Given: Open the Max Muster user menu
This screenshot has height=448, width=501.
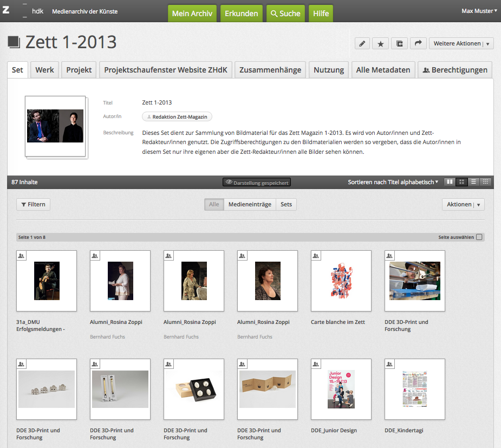Looking at the screenshot, I should 479,11.
